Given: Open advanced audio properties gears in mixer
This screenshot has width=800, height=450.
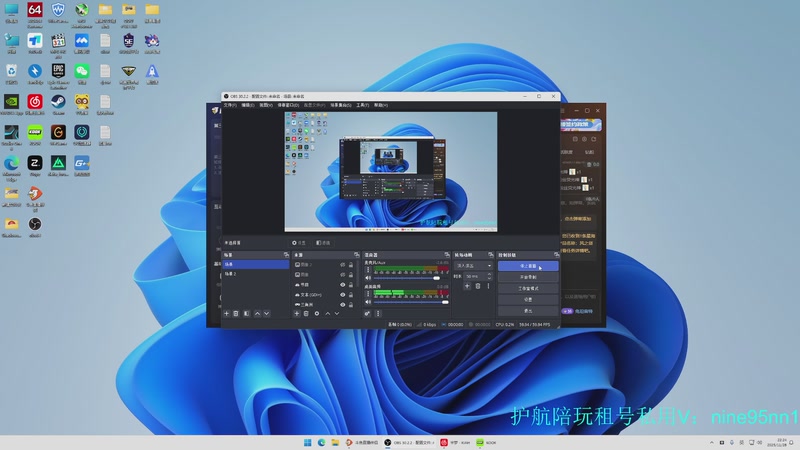Looking at the screenshot, I should coord(367,313).
